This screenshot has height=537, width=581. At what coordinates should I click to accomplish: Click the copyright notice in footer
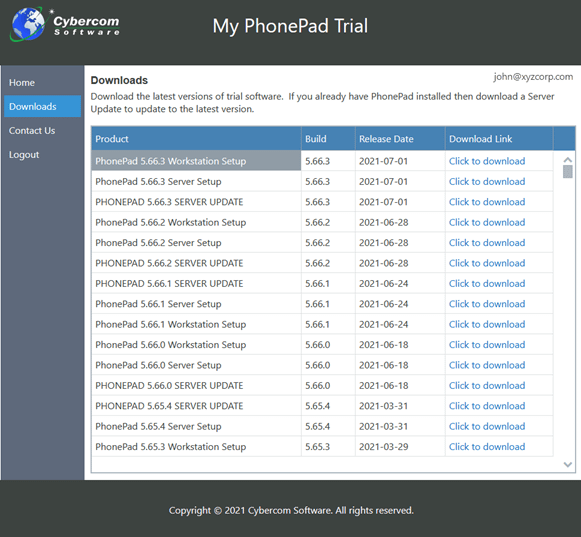pos(291,510)
